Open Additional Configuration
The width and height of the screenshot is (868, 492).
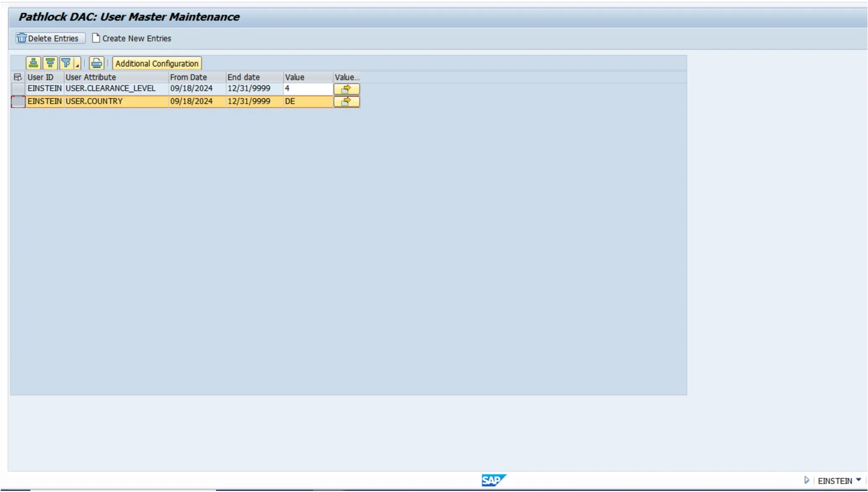(x=157, y=63)
